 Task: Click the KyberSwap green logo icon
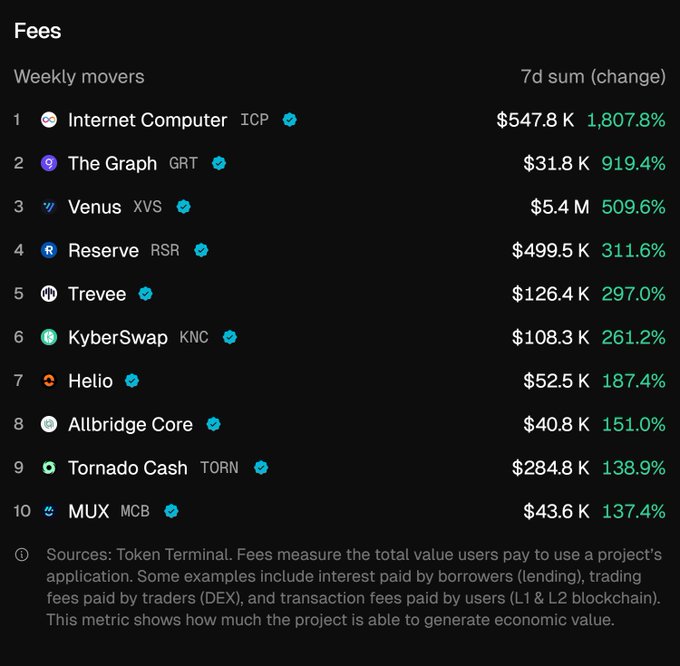(x=48, y=337)
